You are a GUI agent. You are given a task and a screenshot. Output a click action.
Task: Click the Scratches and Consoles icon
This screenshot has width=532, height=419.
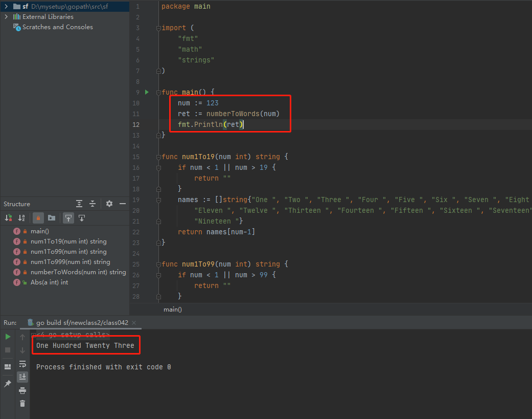pos(17,27)
